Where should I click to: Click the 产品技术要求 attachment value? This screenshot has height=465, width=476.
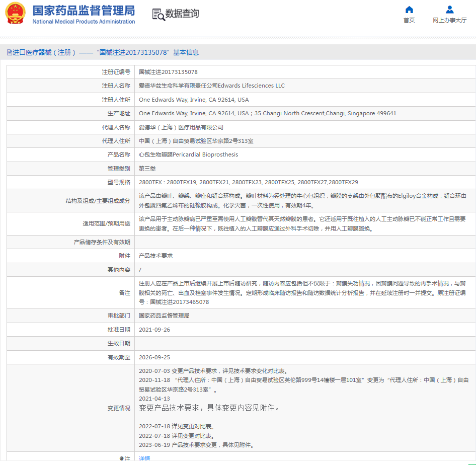click(x=155, y=256)
